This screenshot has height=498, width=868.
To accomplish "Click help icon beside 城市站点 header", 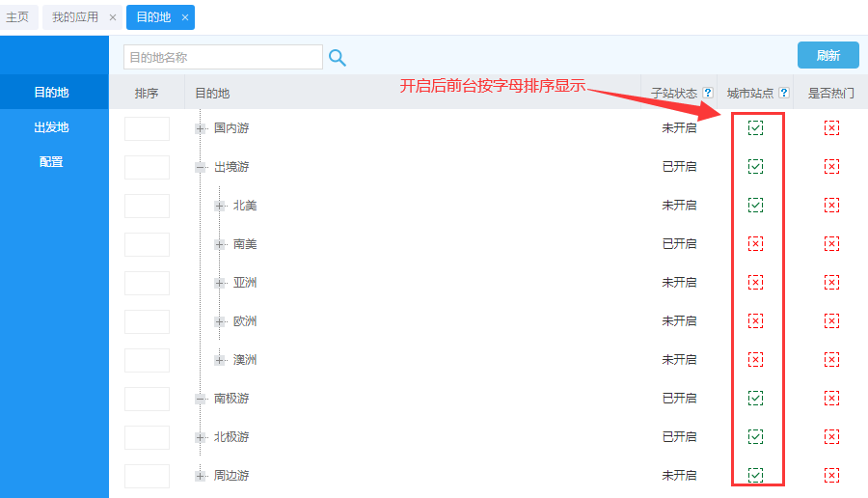I will 784,94.
